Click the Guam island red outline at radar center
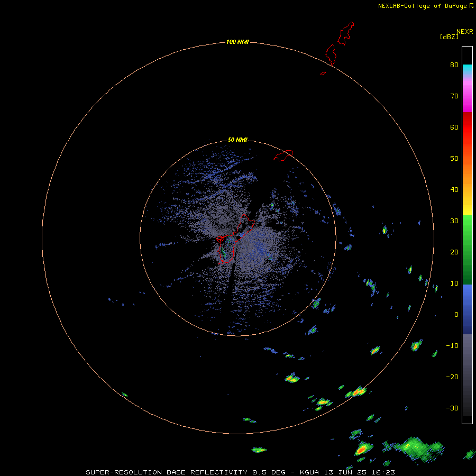The width and height of the screenshot is (476, 476). [235, 239]
